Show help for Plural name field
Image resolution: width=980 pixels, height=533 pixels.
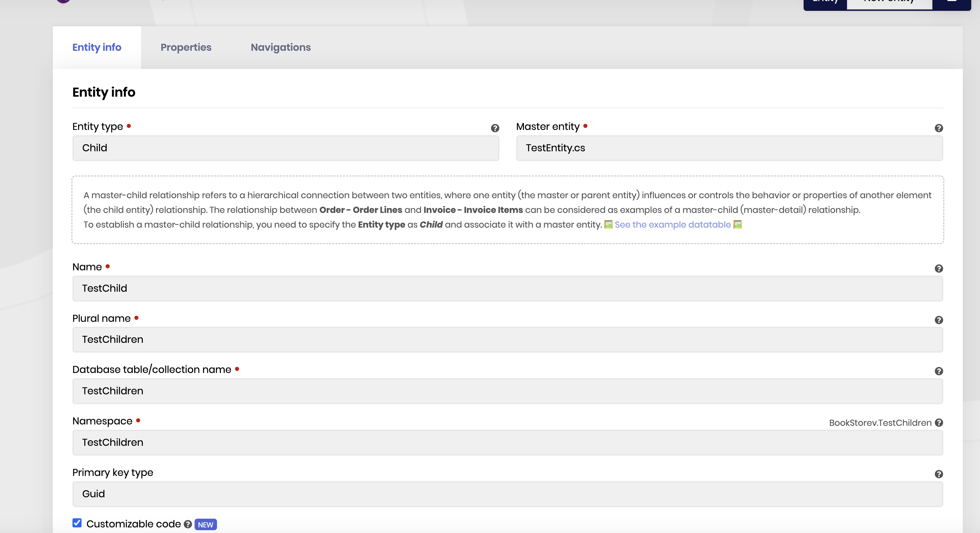pyautogui.click(x=939, y=320)
